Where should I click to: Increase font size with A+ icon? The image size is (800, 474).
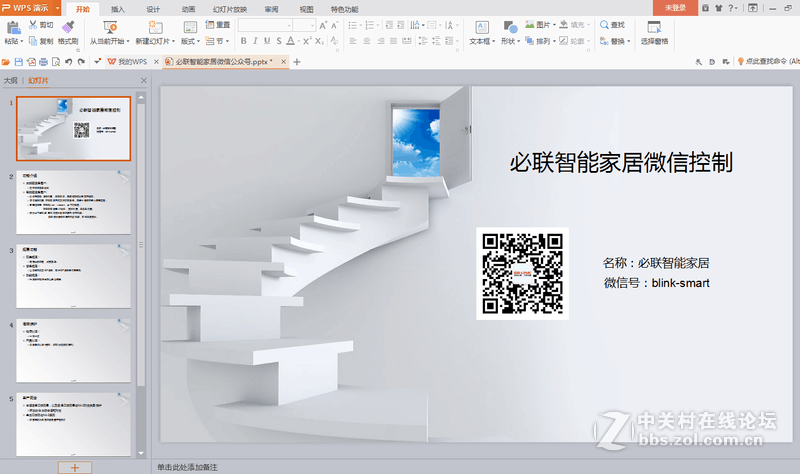[x=323, y=25]
